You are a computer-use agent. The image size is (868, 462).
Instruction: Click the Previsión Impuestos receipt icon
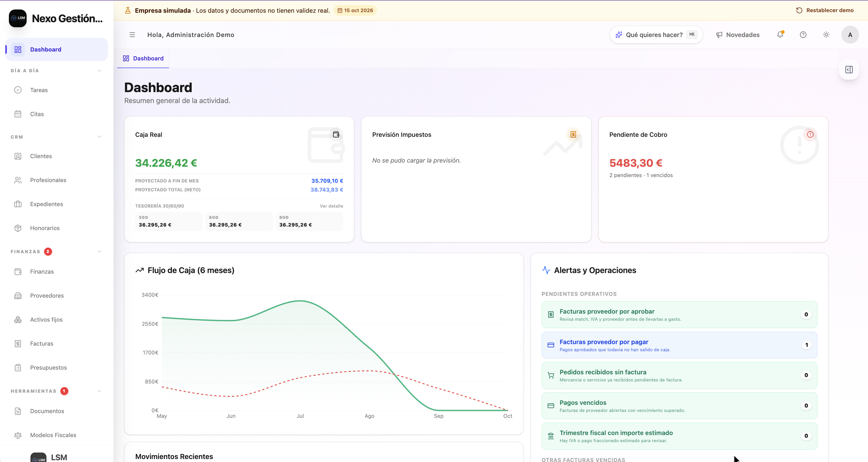[573, 134]
